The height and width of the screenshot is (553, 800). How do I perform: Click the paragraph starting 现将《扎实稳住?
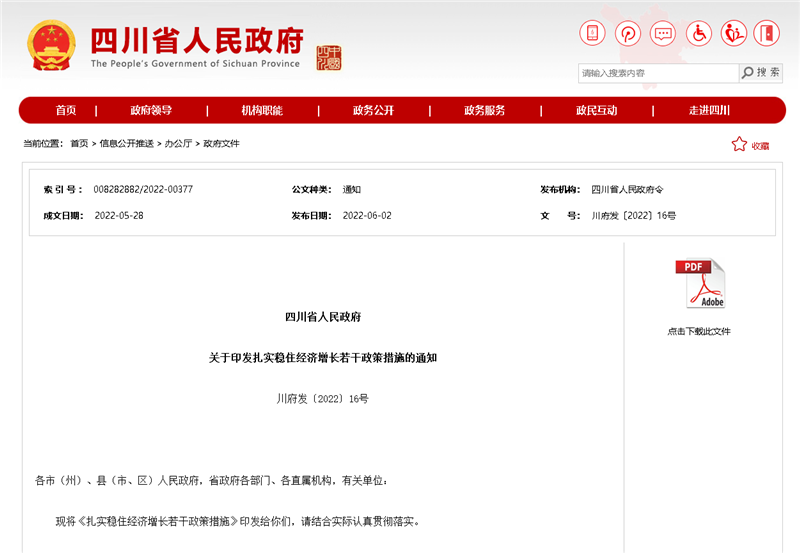pyautogui.click(x=238, y=521)
